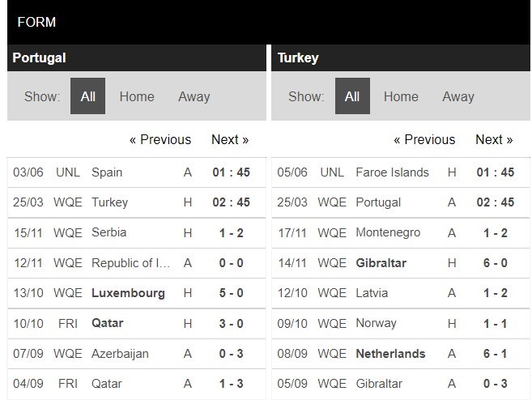Open Portugal's match against Spain
The image size is (532, 404).
[x=136, y=172]
